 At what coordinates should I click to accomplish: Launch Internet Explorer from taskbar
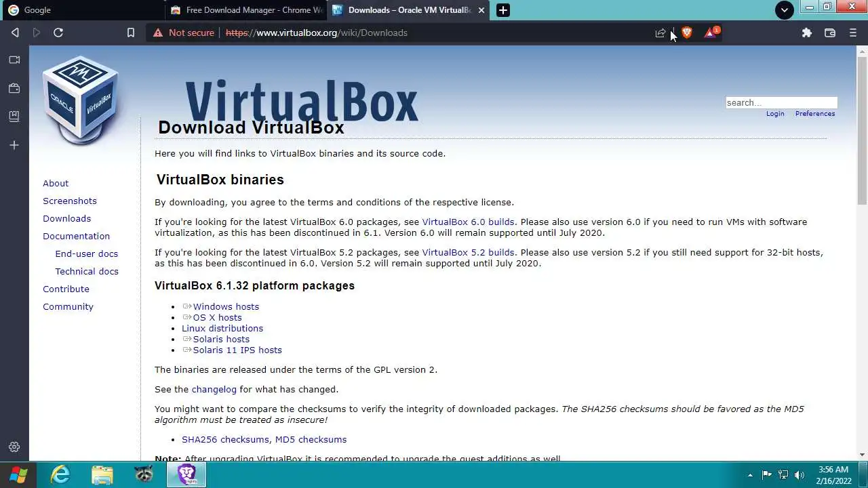click(x=60, y=474)
